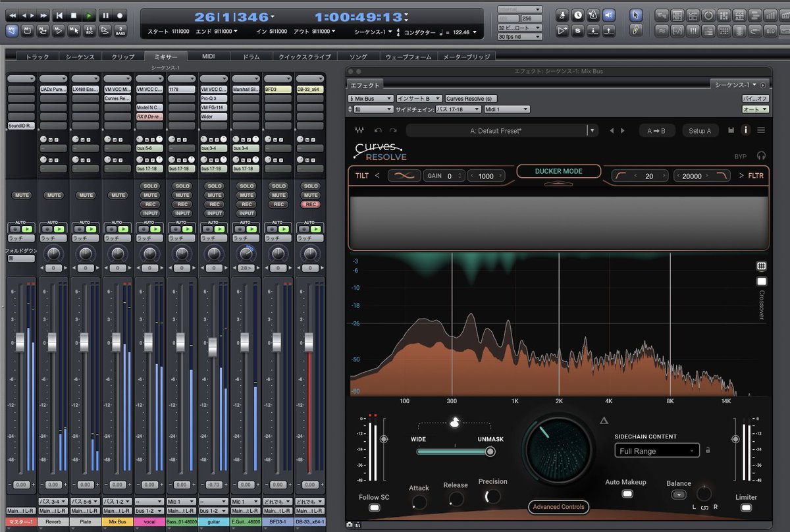Click the fast forward button
The image size is (790, 532).
(x=43, y=15)
